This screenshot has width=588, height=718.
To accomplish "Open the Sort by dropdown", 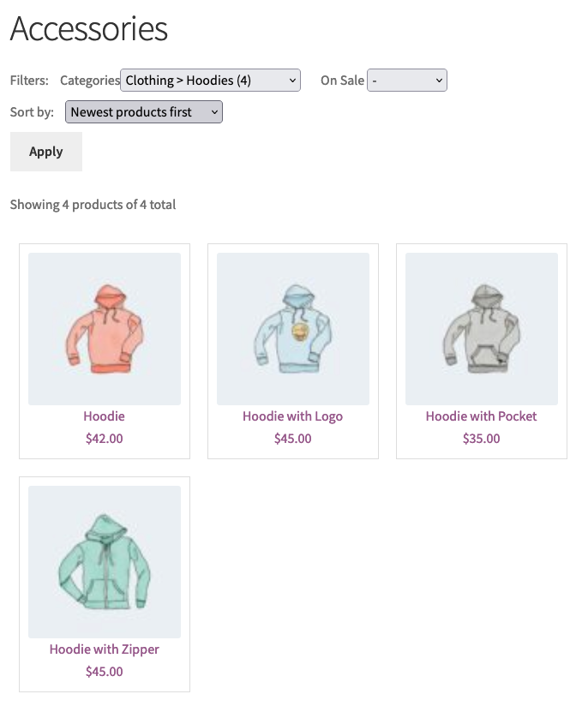I will tap(143, 112).
